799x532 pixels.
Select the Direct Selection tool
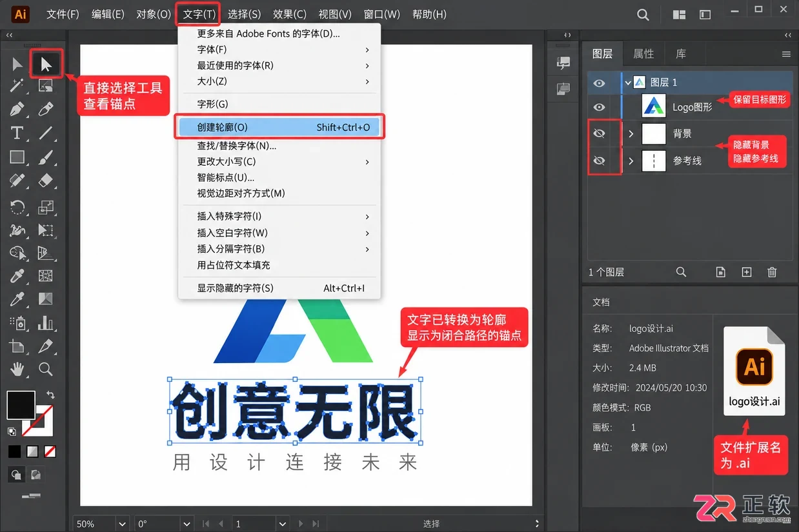(46, 64)
